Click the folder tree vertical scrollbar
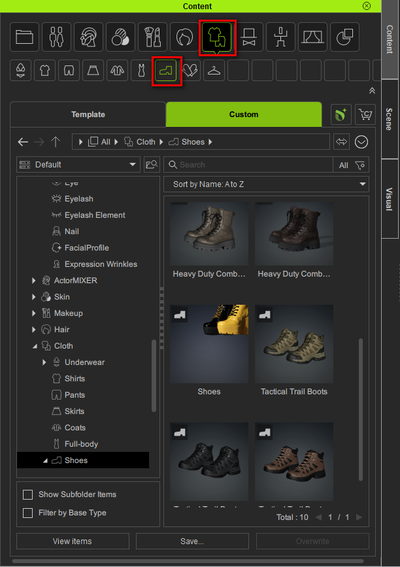400x567 pixels. click(154, 376)
